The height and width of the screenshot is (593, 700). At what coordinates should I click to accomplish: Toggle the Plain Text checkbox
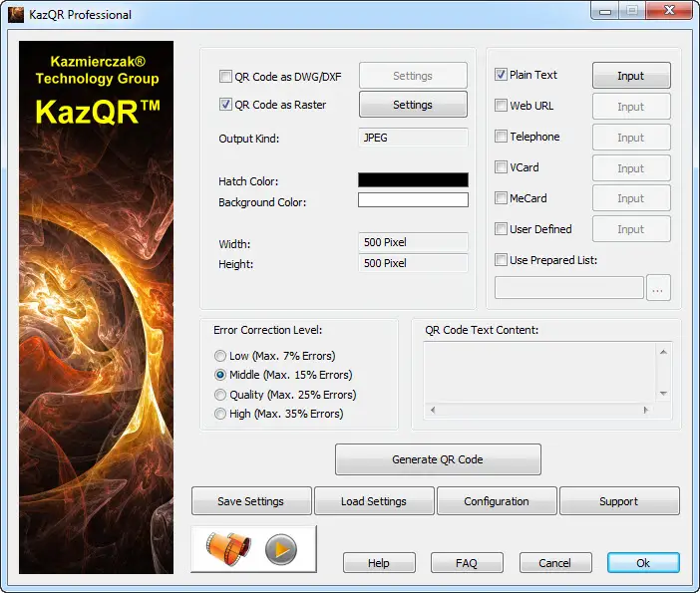point(501,75)
